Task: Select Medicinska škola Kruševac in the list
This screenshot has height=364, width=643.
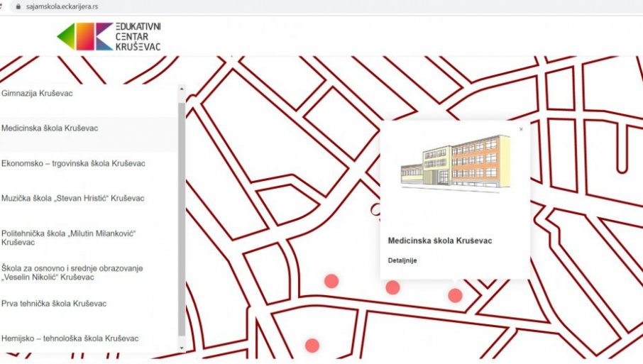Action: point(50,128)
